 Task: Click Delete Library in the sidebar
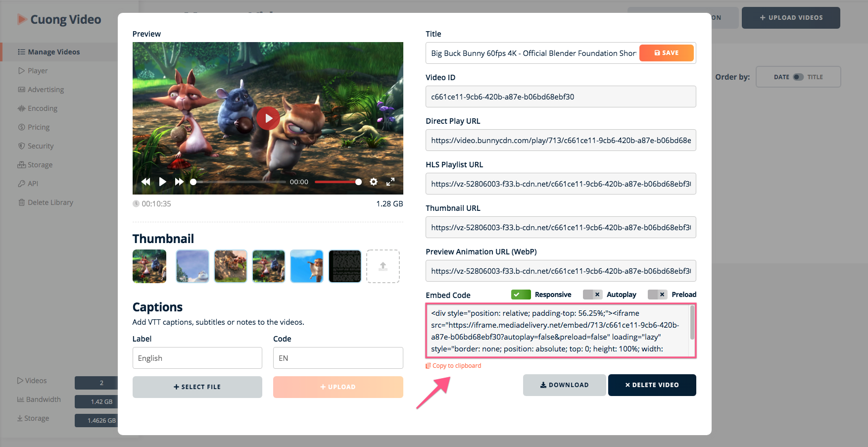[46, 202]
